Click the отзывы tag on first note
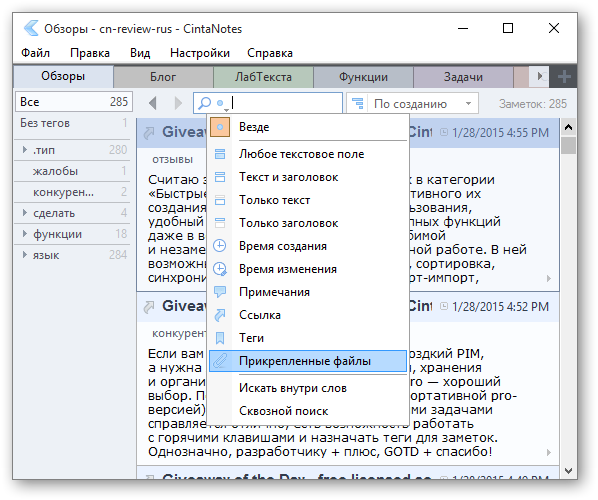 (173, 159)
